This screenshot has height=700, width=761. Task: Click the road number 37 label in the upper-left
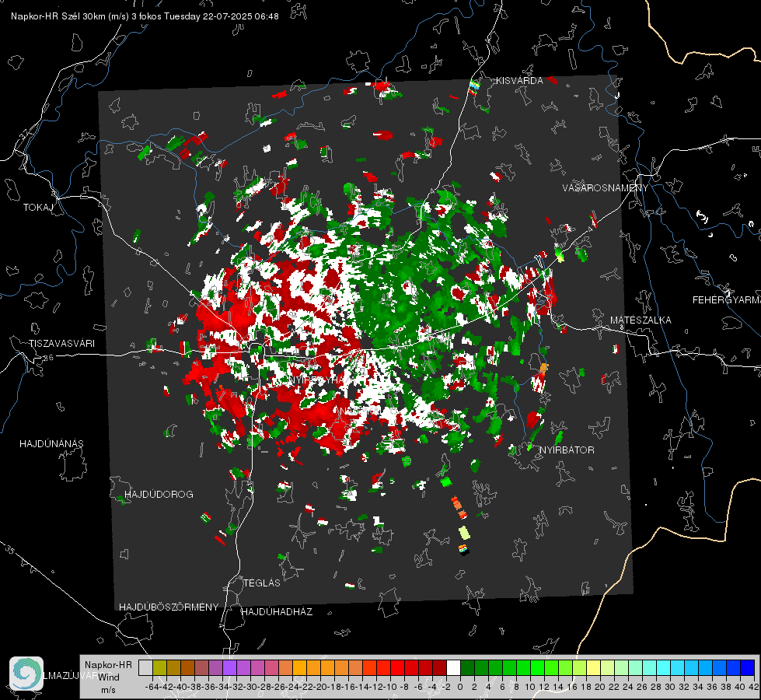(x=24, y=134)
